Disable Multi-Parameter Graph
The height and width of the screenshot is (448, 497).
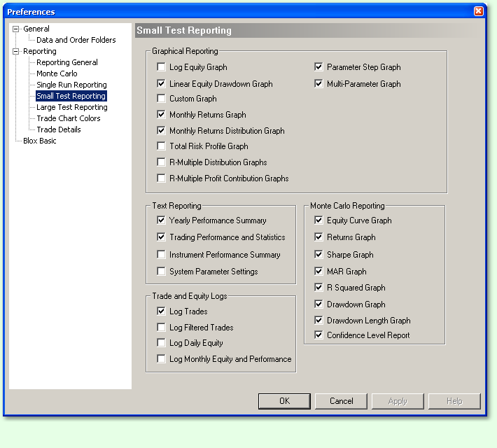click(318, 84)
